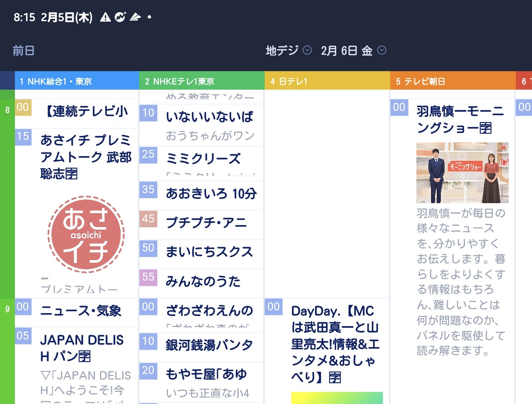Tap the chart notification icon in status bar
The height and width of the screenshot is (404, 532).
tap(120, 17)
